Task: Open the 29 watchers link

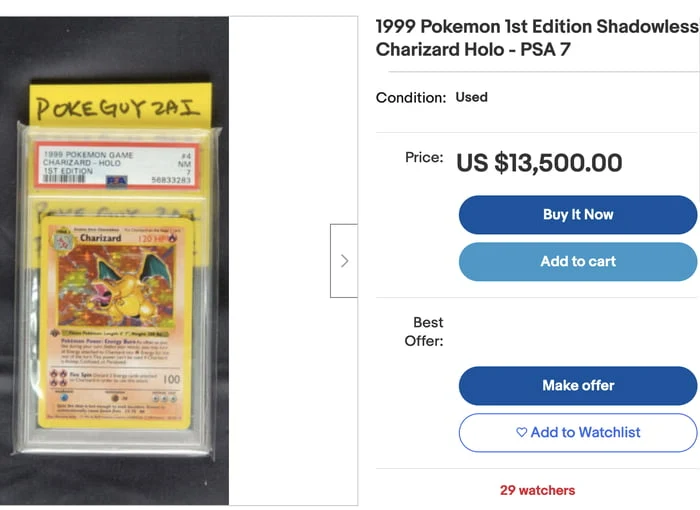Action: pyautogui.click(x=537, y=490)
